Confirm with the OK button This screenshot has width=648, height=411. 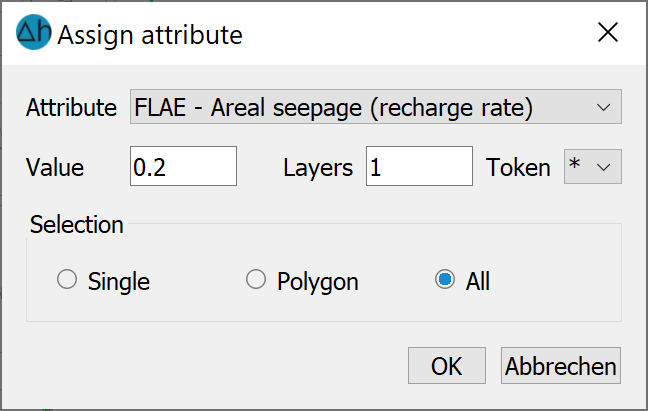coord(447,366)
